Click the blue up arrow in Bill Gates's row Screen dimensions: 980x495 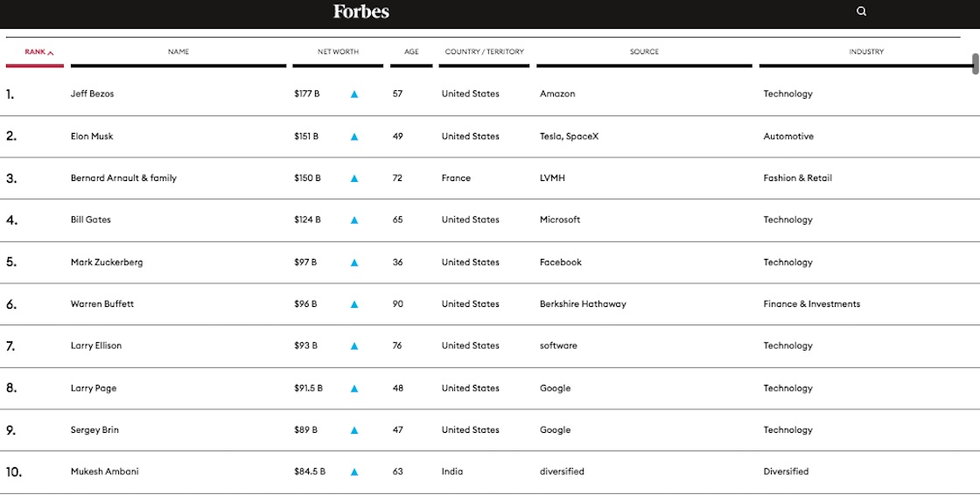(x=354, y=220)
